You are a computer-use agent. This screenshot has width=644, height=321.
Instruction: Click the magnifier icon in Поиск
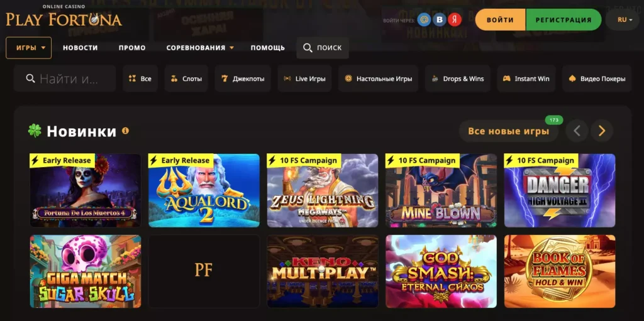coord(308,48)
